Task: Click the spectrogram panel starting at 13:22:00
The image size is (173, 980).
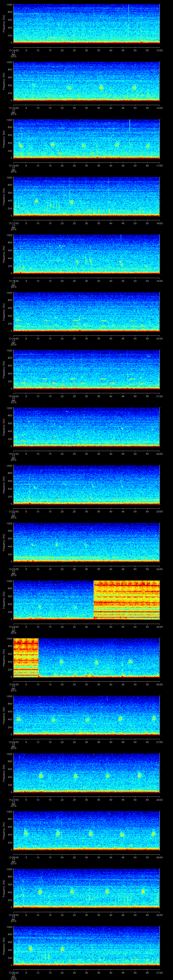Action: (87, 485)
